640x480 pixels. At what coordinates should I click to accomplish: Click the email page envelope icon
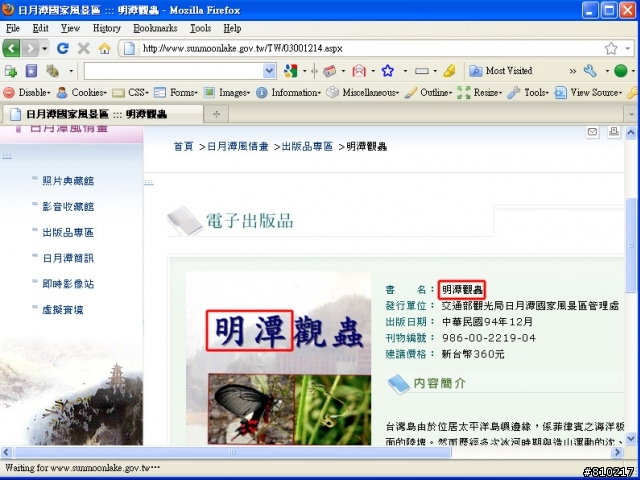coord(592,132)
